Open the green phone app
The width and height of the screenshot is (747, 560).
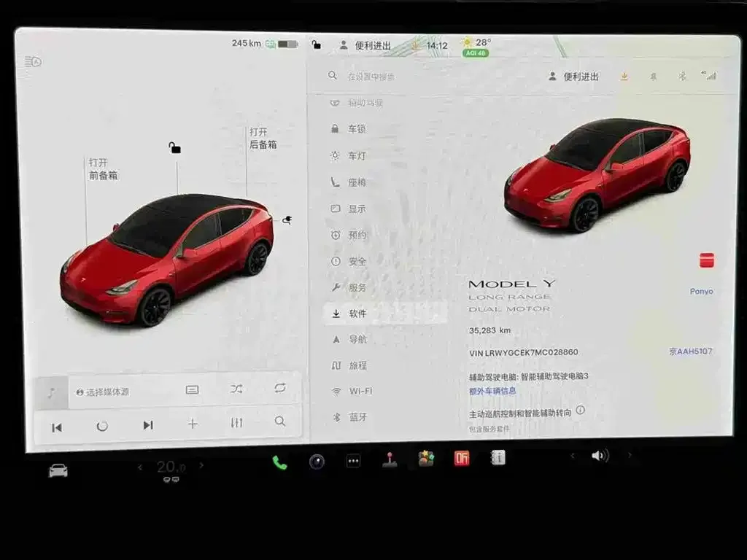pos(279,462)
